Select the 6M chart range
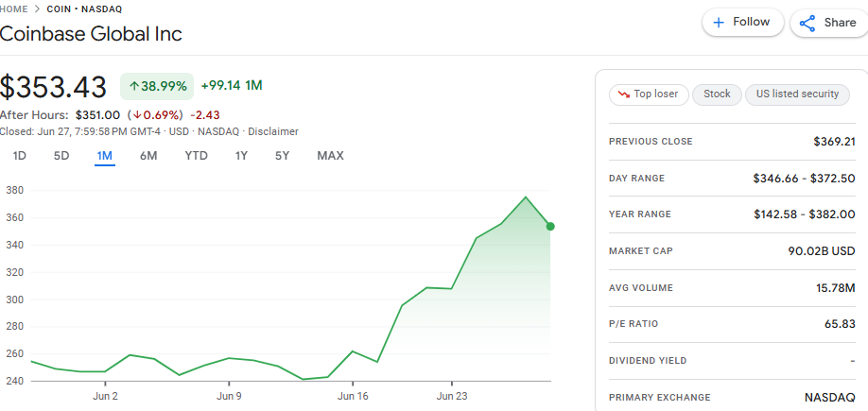 coord(148,156)
